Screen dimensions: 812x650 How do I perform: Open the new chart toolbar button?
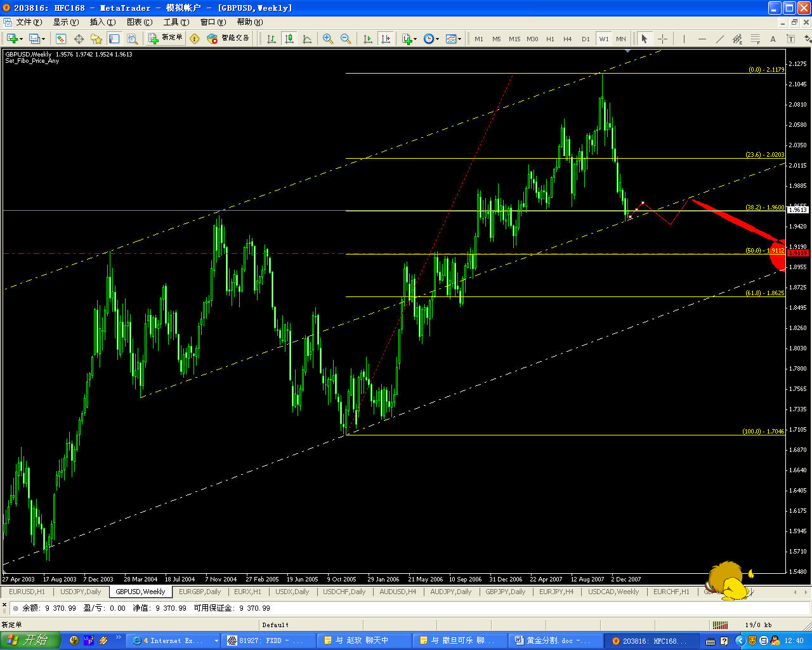[14, 39]
